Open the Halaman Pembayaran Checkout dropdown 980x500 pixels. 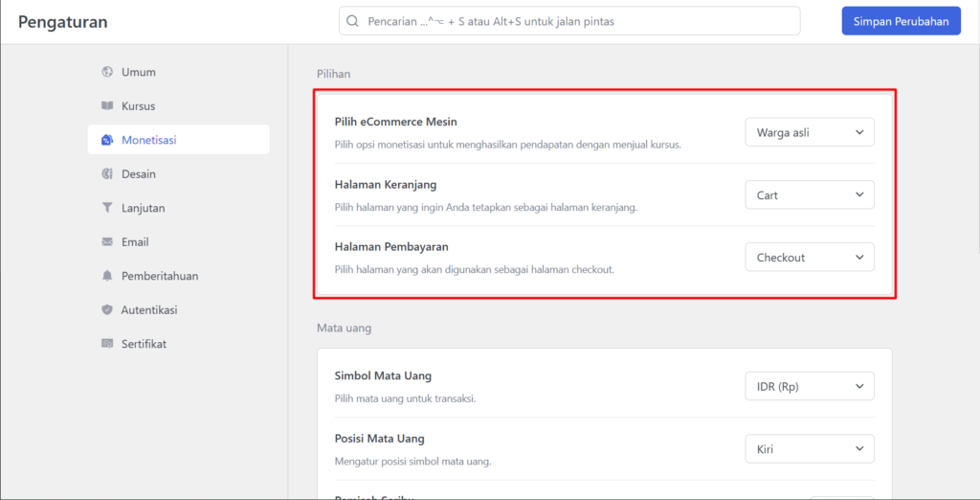tap(809, 258)
